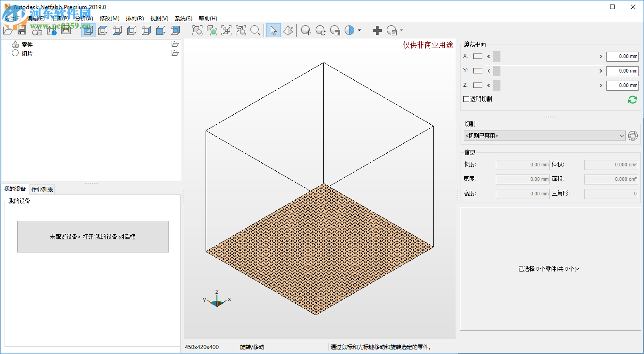Select the cursor selection tool
Viewport: 644px width, 354px height.
tap(273, 30)
